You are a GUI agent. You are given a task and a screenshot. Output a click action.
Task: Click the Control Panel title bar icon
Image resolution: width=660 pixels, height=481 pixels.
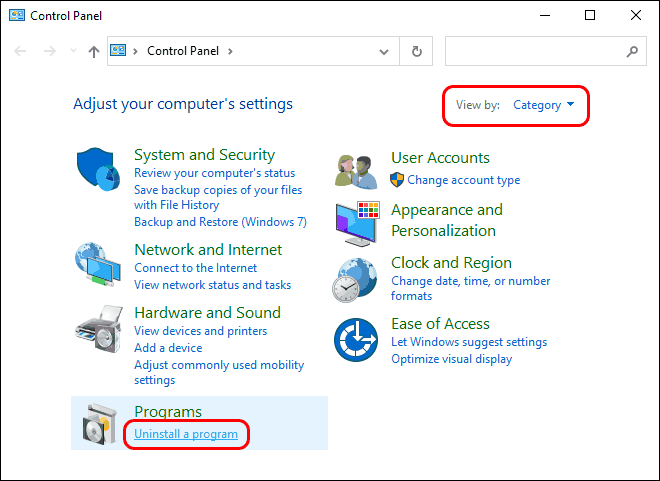[17, 16]
